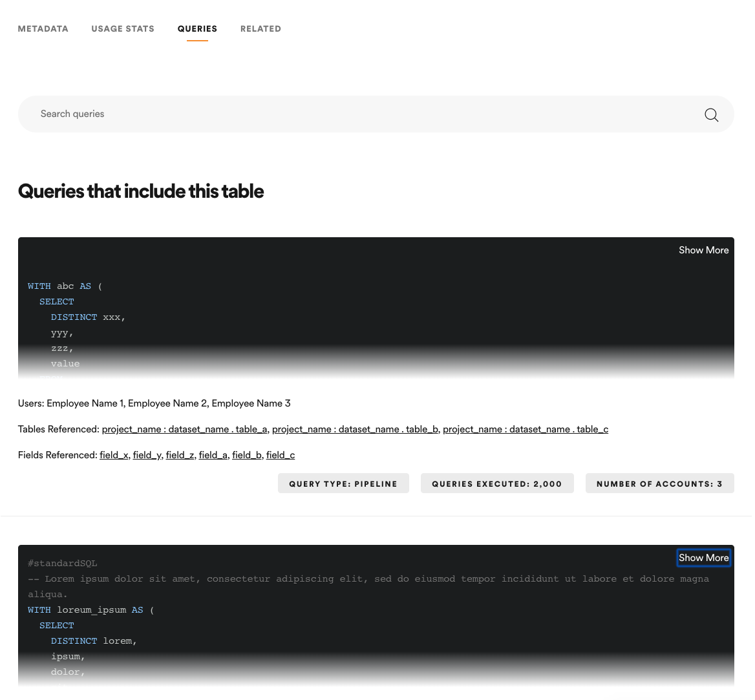Screen dimensions: 755x700
Task: Expand the second query with Show More
Action: coord(703,557)
